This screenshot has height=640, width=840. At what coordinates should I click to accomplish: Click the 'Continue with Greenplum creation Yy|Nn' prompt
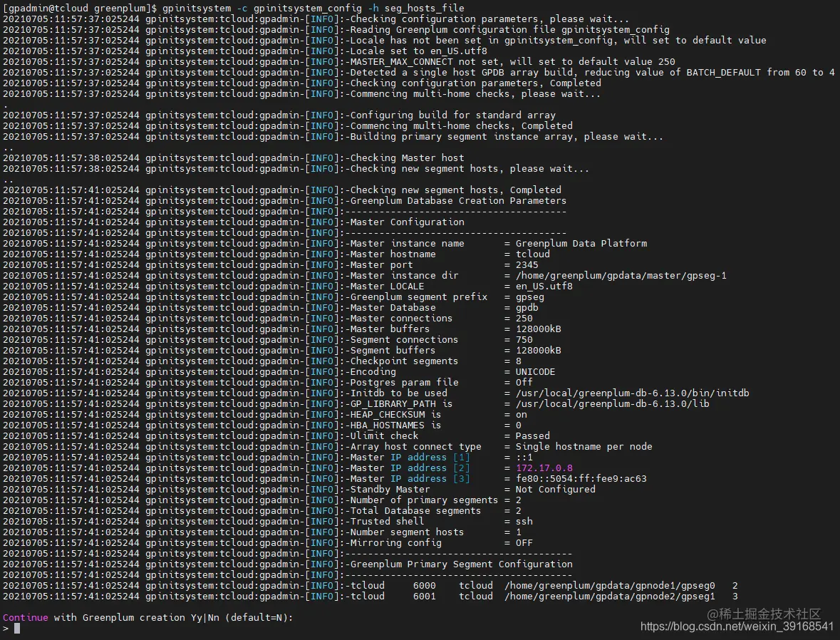point(148,617)
